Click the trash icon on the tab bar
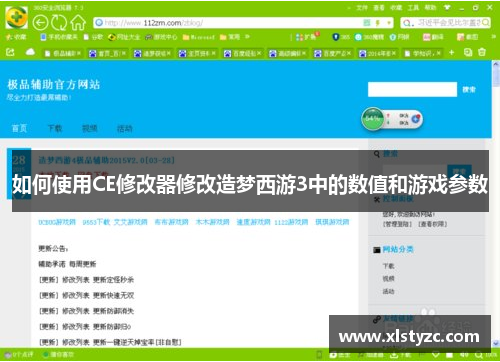The height and width of the screenshot is (362, 500). pyautogui.click(x=482, y=52)
